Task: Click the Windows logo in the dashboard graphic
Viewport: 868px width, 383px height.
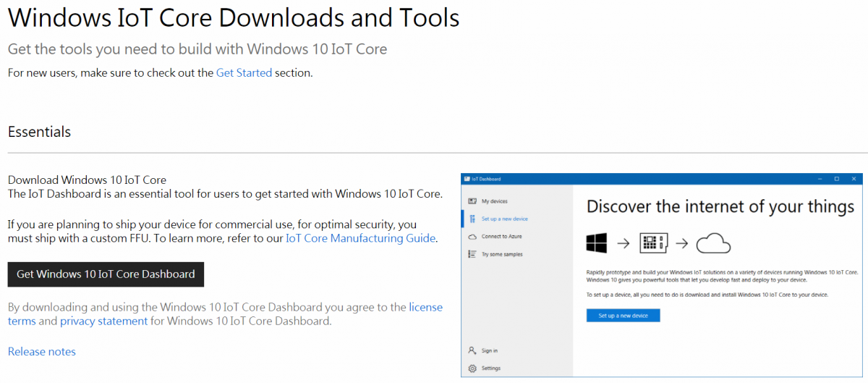Action: click(596, 244)
